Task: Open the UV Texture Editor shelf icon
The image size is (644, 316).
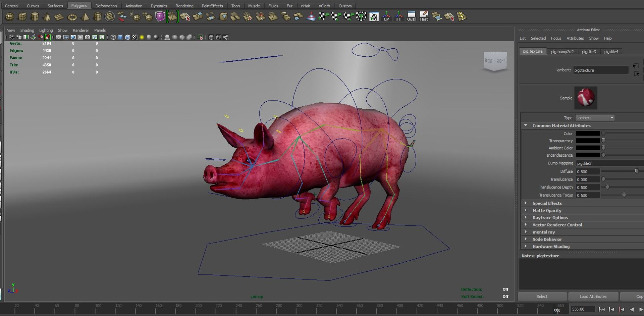Action: (374, 16)
